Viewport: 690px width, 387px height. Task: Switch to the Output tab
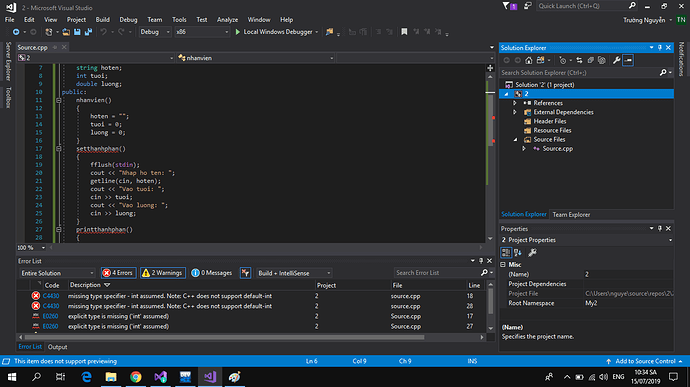[x=57, y=347]
